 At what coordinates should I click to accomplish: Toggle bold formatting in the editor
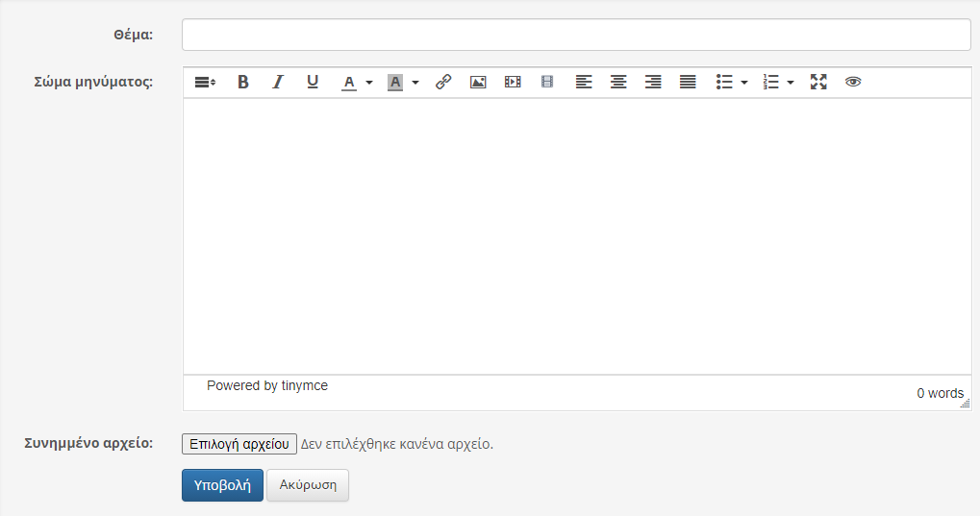pyautogui.click(x=243, y=83)
